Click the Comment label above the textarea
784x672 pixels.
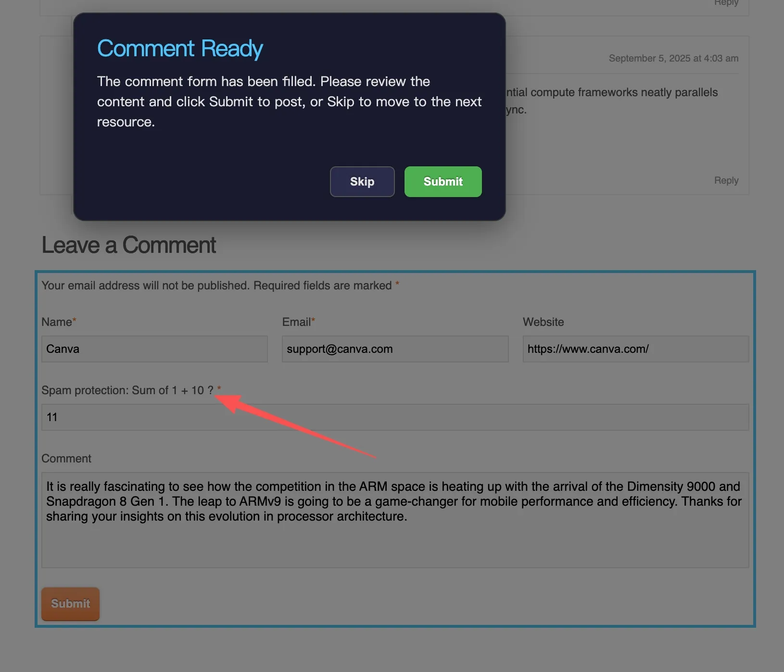click(x=66, y=459)
